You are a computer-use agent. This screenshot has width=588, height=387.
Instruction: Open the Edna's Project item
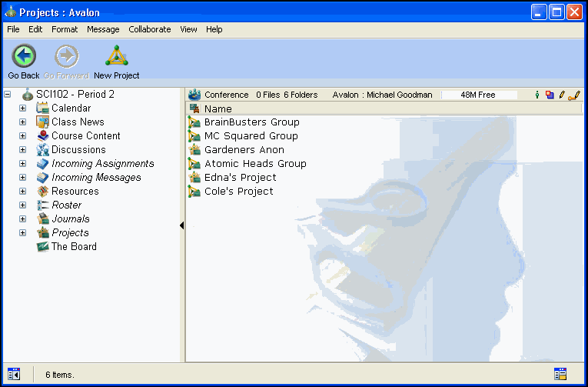click(x=240, y=178)
